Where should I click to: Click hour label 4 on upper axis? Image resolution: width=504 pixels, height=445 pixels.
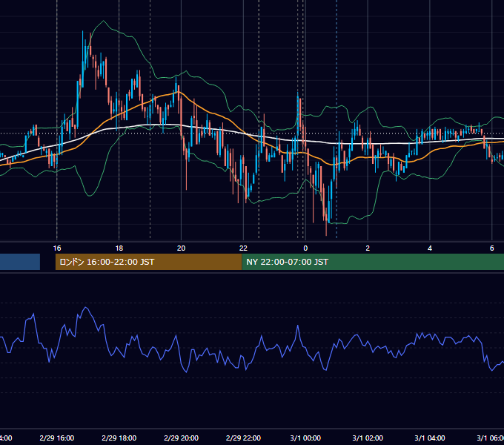click(x=430, y=248)
